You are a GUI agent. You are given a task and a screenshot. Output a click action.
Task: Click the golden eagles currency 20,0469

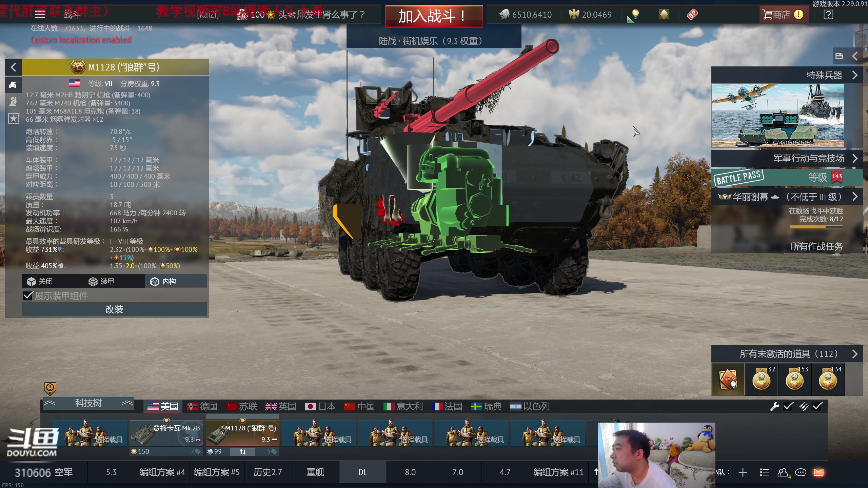click(590, 15)
